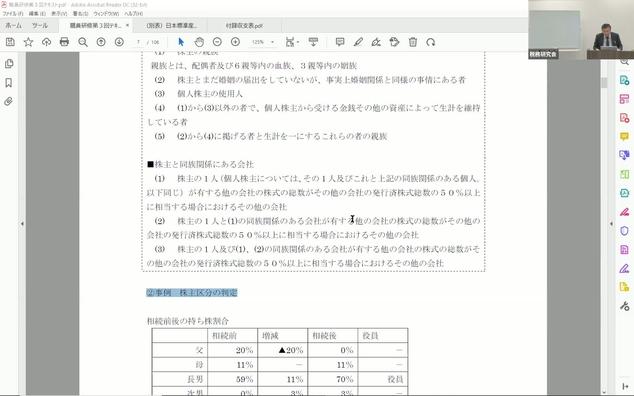
Task: Collapse the right tools pane
Action: [x=611, y=223]
